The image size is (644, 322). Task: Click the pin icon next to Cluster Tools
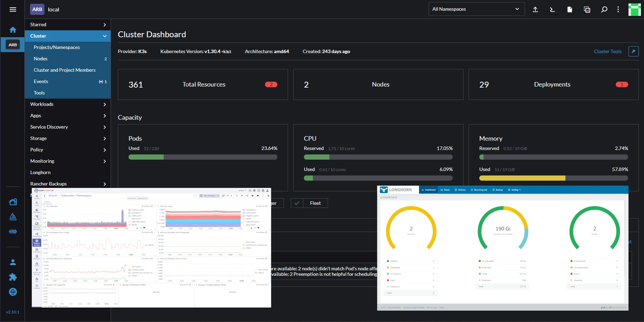click(633, 51)
